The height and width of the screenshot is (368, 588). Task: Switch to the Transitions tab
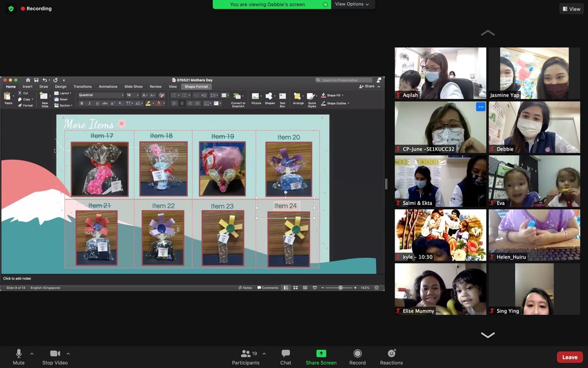pyautogui.click(x=83, y=86)
